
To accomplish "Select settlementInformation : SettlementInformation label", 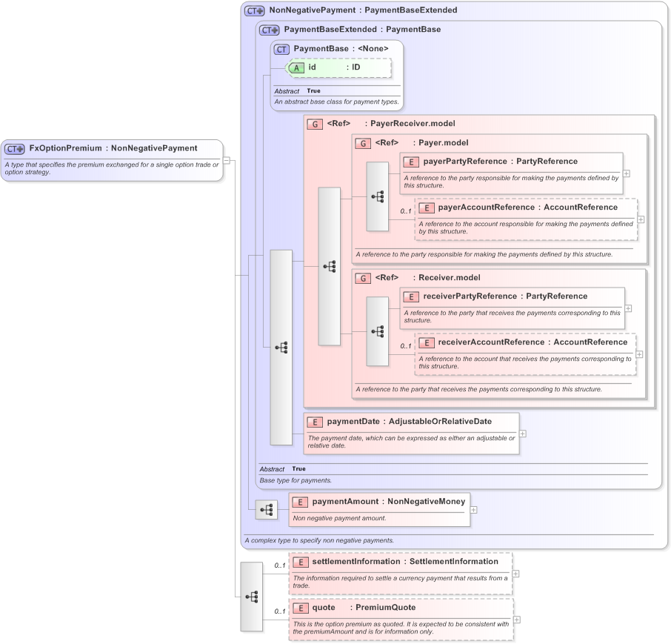I will click(405, 561).
